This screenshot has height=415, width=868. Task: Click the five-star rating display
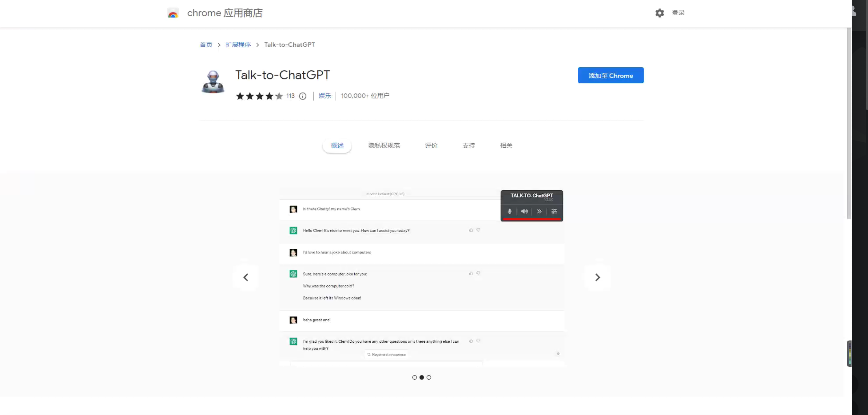tap(259, 96)
